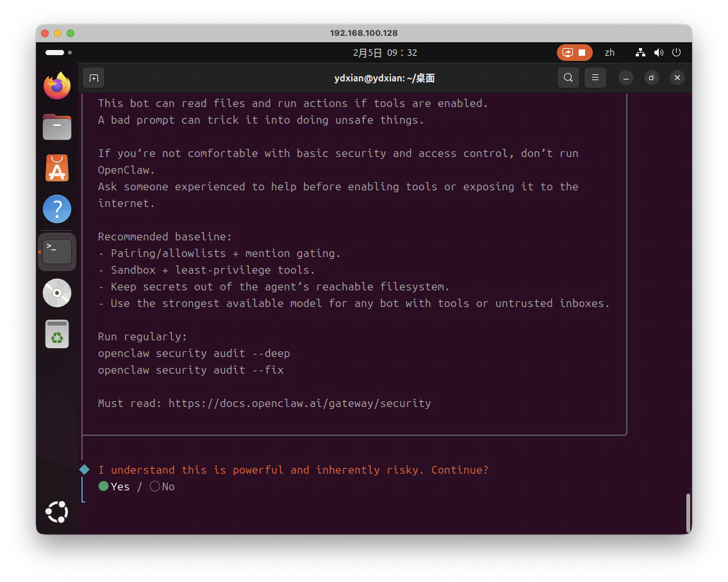Open the clock showing 2月5日 09:32
Viewport: 728px width, 582px height.
tap(385, 53)
